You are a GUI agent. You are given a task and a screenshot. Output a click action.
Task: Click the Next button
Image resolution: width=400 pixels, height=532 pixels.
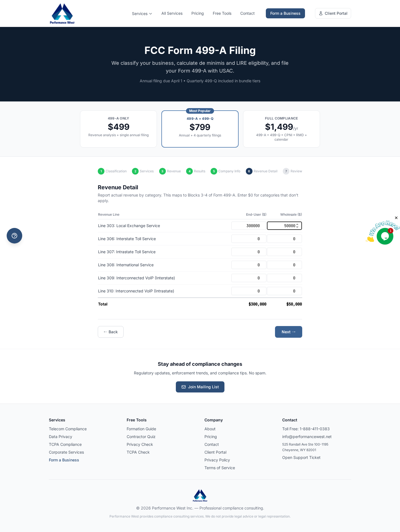click(x=288, y=332)
